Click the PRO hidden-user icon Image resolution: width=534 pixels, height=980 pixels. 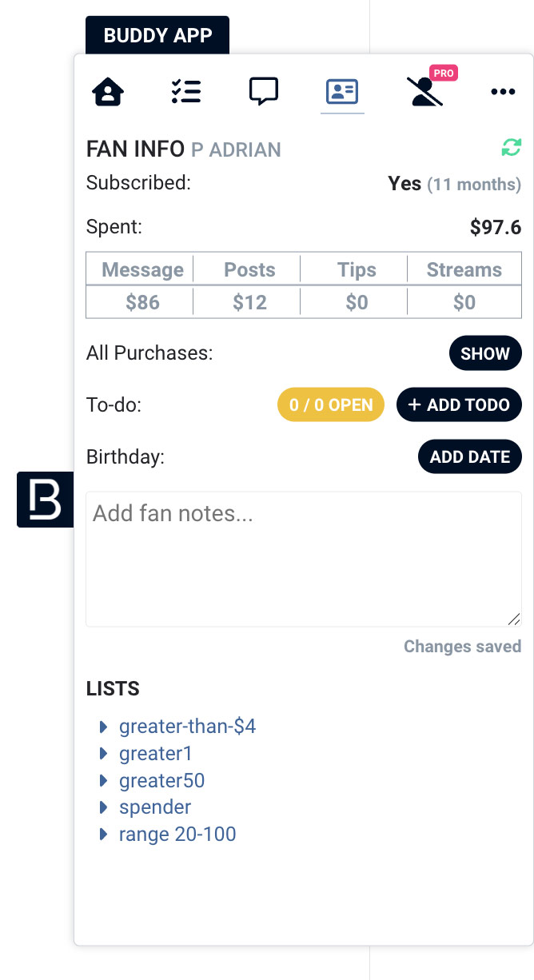[x=426, y=91]
